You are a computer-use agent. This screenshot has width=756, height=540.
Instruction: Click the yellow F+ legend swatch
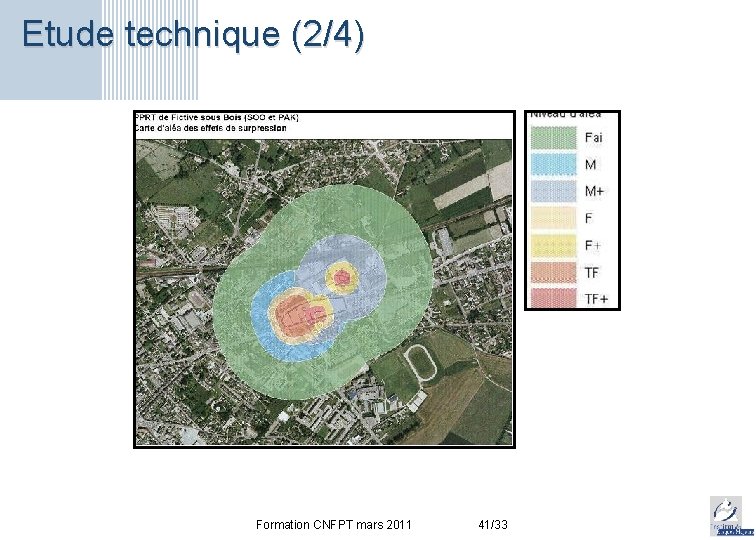click(x=554, y=245)
